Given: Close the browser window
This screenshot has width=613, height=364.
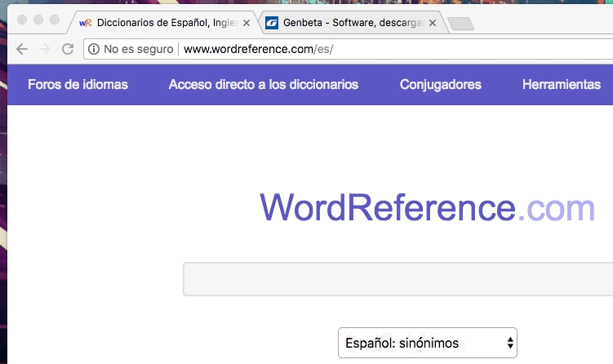Looking at the screenshot, I should pyautogui.click(x=22, y=19).
